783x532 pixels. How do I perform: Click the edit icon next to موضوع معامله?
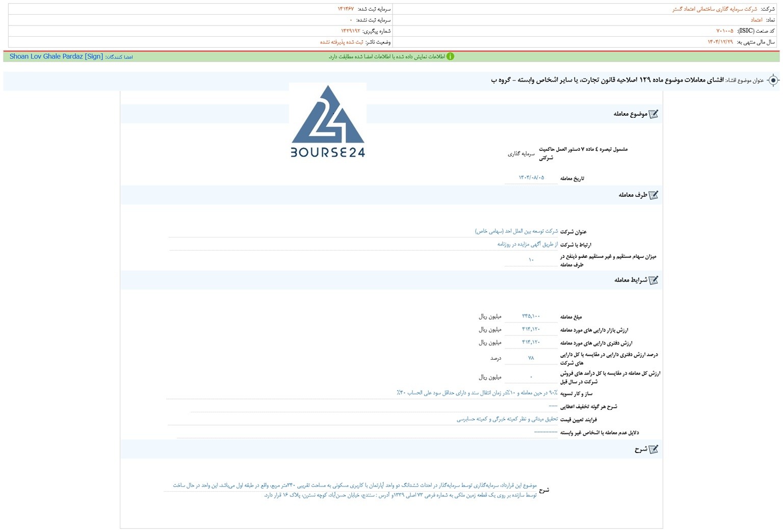click(654, 114)
